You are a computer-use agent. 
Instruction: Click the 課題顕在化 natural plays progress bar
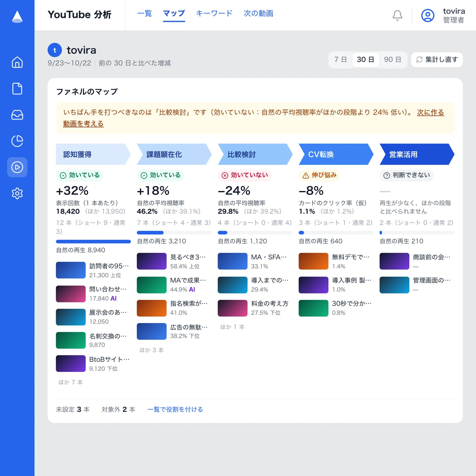click(x=174, y=233)
